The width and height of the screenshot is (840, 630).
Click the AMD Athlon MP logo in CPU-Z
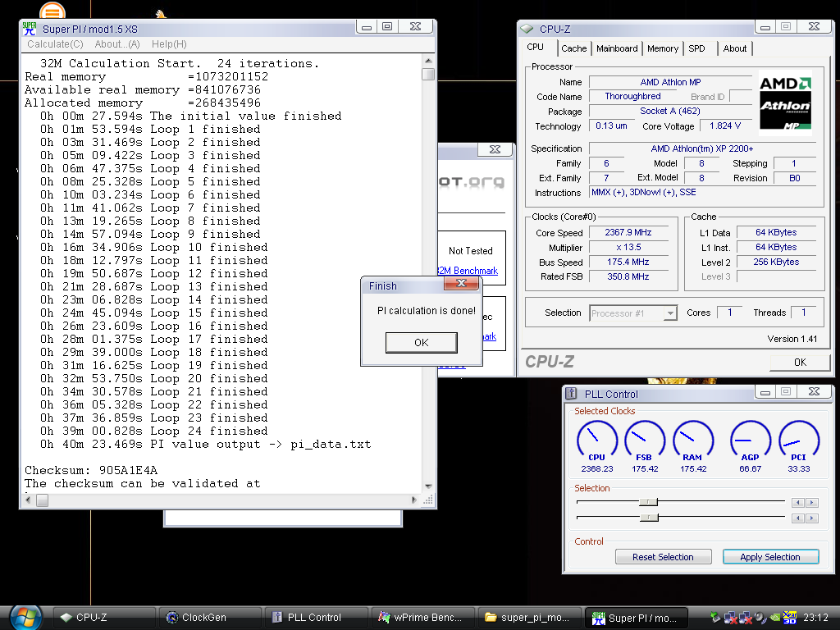pyautogui.click(x=785, y=103)
